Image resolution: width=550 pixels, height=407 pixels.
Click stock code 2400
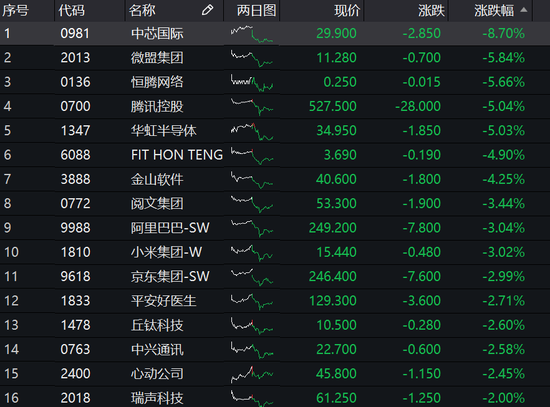[75, 374]
